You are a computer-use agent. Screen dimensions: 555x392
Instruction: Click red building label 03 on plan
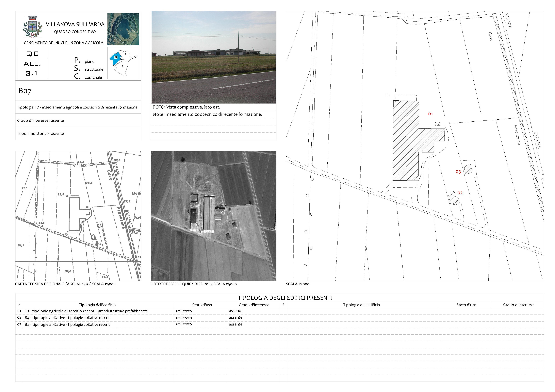(458, 172)
